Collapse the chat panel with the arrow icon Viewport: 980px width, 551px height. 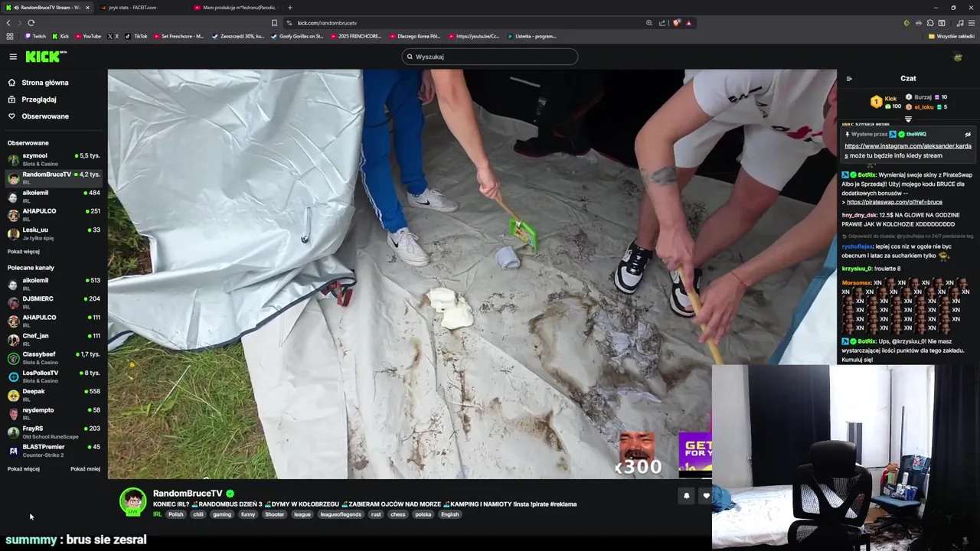(849, 78)
